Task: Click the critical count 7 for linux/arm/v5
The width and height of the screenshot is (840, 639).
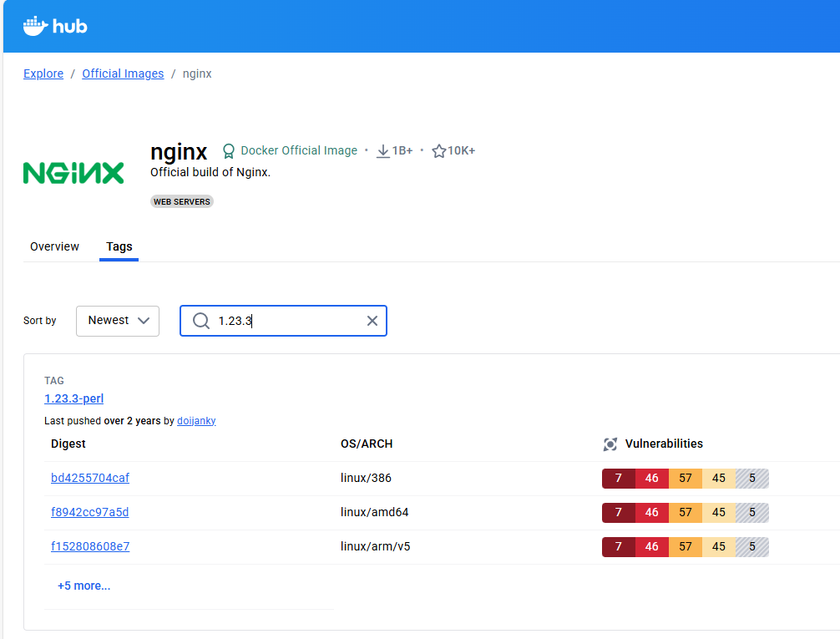Action: 619,547
